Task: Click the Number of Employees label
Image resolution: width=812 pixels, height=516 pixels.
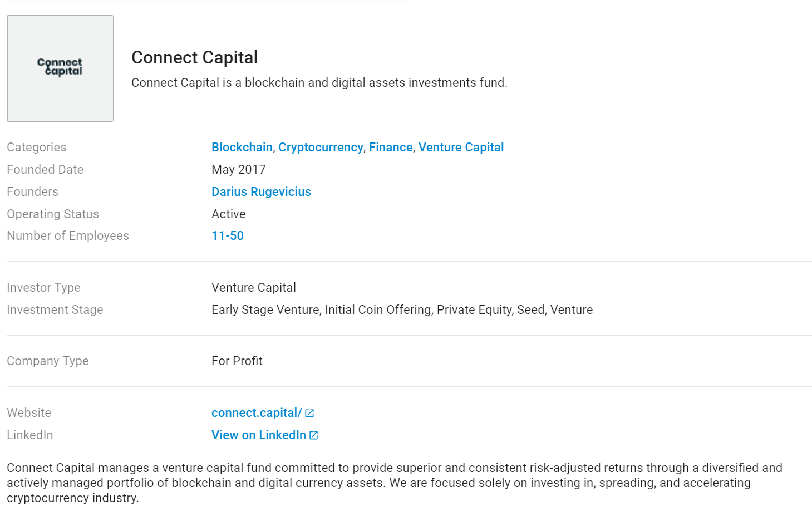Action: click(68, 235)
